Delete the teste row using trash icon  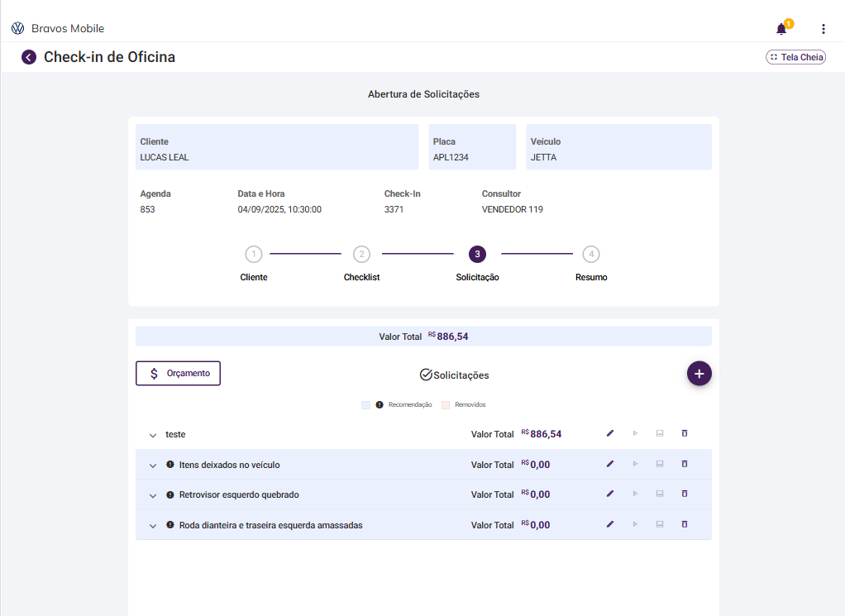(685, 433)
